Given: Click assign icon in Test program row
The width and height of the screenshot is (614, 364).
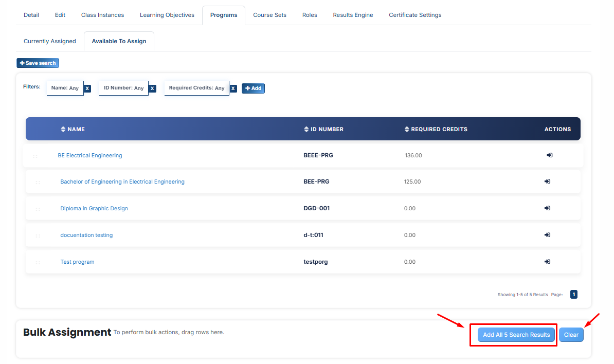Looking at the screenshot, I should click(x=547, y=262).
